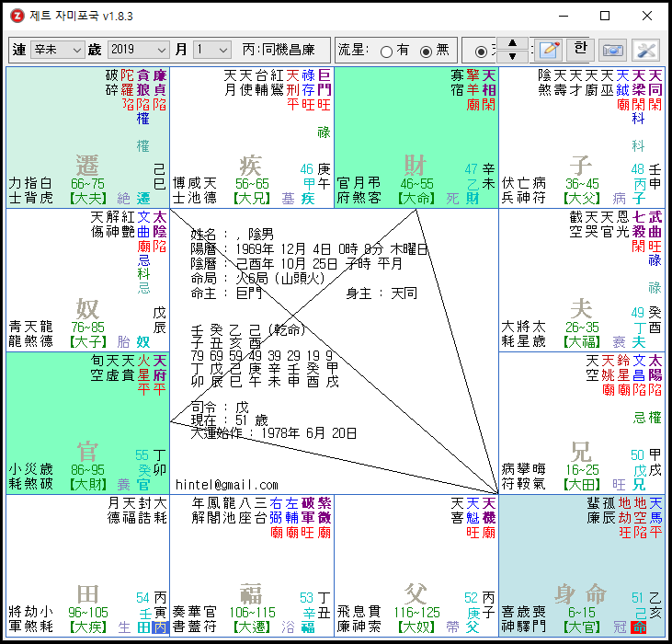Click the 丙:同機昌廉 label

coord(279,50)
